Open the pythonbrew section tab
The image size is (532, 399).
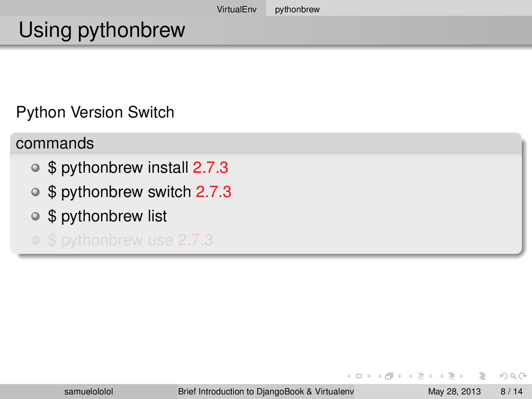[297, 9]
